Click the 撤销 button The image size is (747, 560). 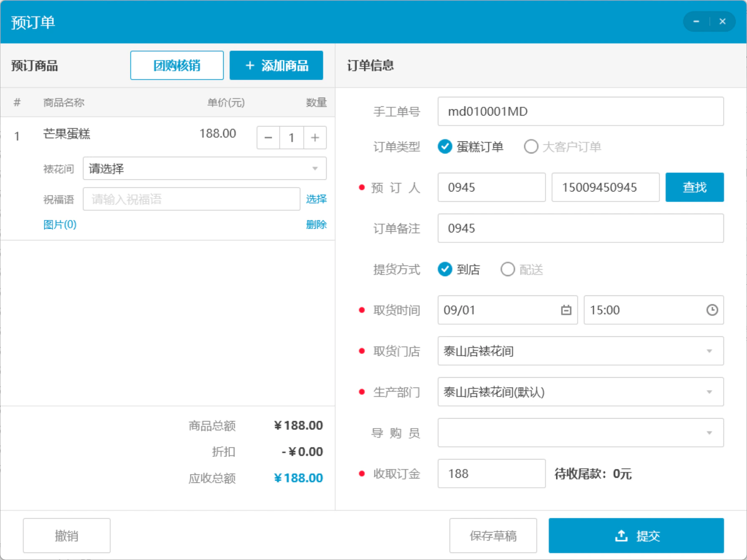[67, 535]
